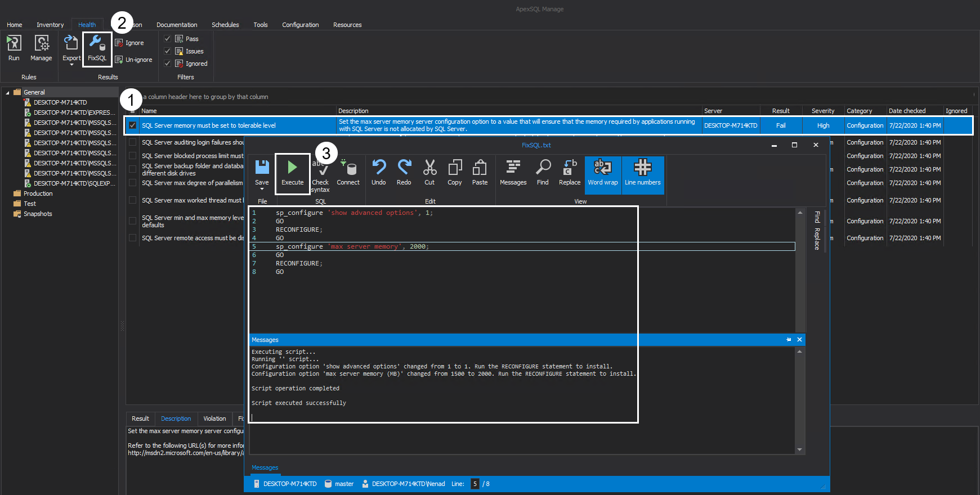Open the Tools ribbon tab
The image size is (980, 495).
pyautogui.click(x=261, y=25)
